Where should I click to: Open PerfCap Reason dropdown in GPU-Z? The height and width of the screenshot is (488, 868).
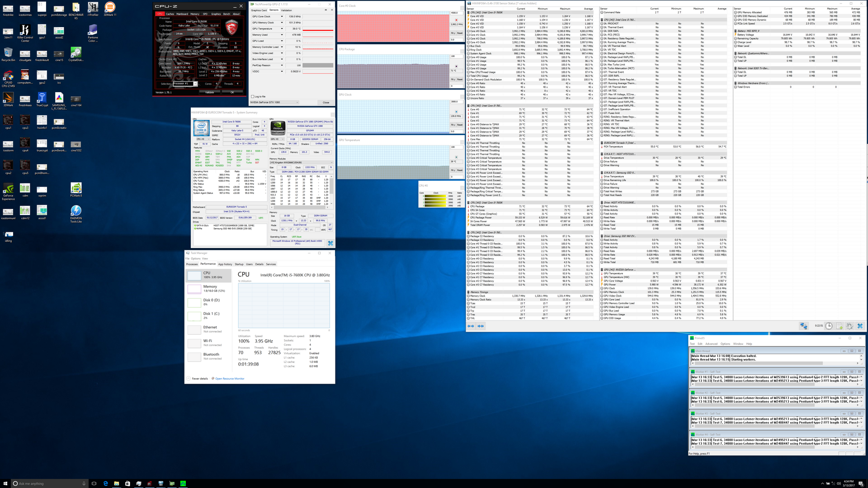282,65
